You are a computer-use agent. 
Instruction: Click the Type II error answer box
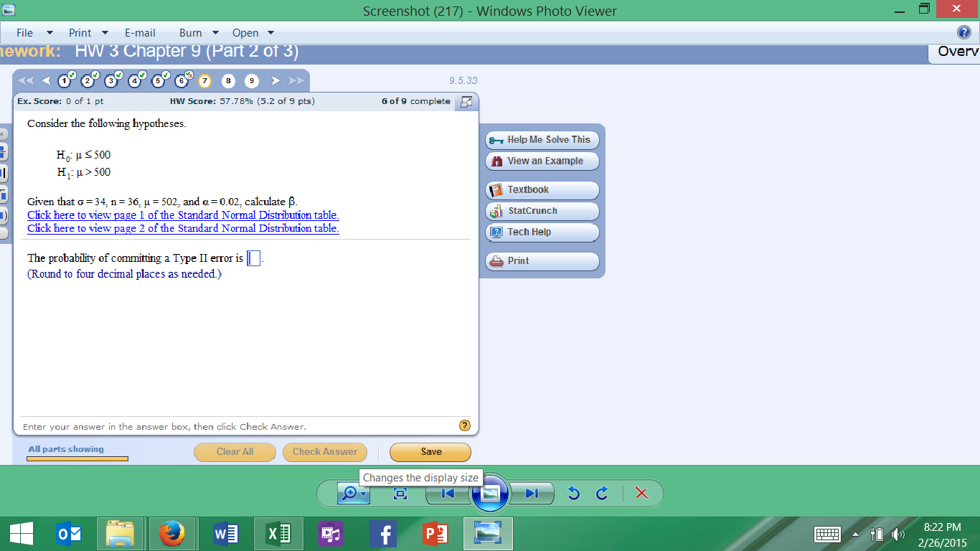(x=253, y=258)
